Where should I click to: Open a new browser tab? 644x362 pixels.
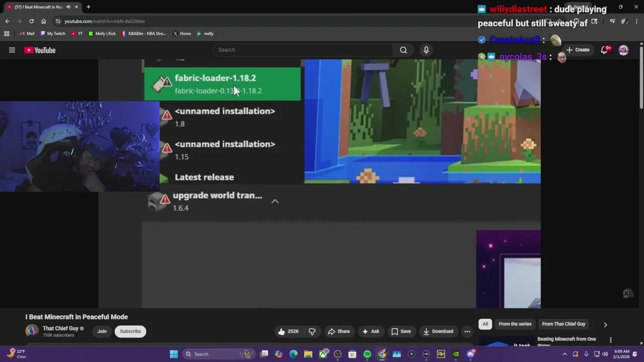pos(88,7)
